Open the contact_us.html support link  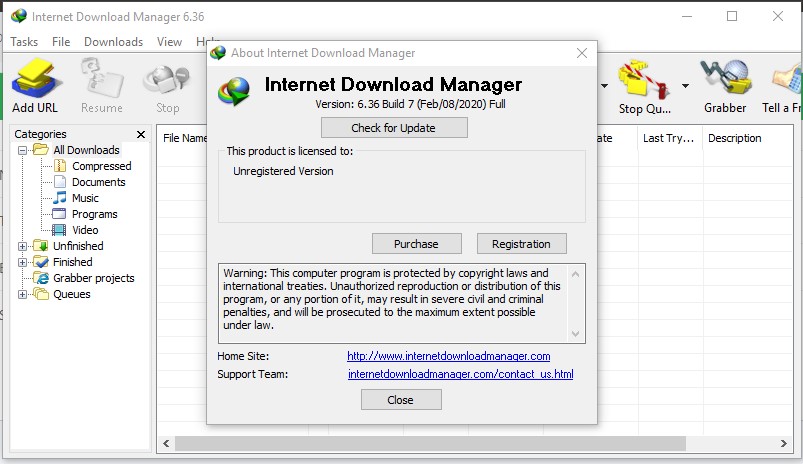pos(460,374)
